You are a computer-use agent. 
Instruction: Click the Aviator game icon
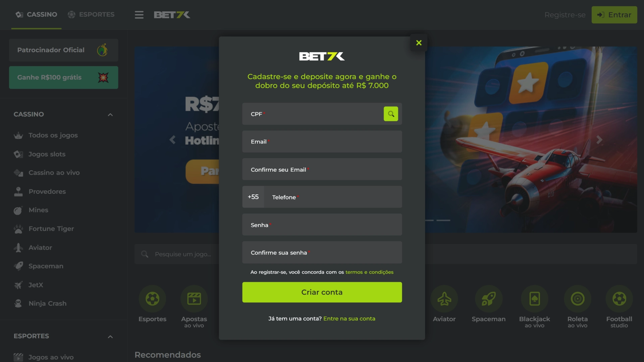444,298
